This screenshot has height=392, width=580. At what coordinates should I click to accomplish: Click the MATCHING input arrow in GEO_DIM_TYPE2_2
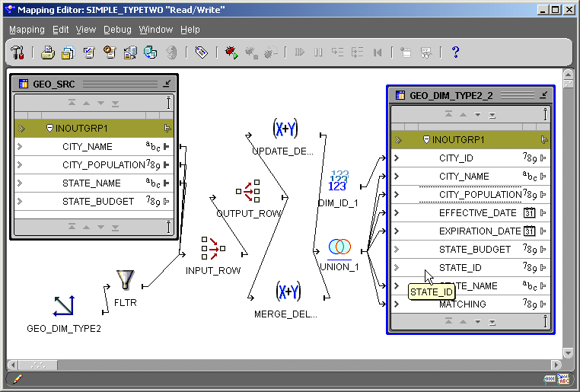pos(397,304)
